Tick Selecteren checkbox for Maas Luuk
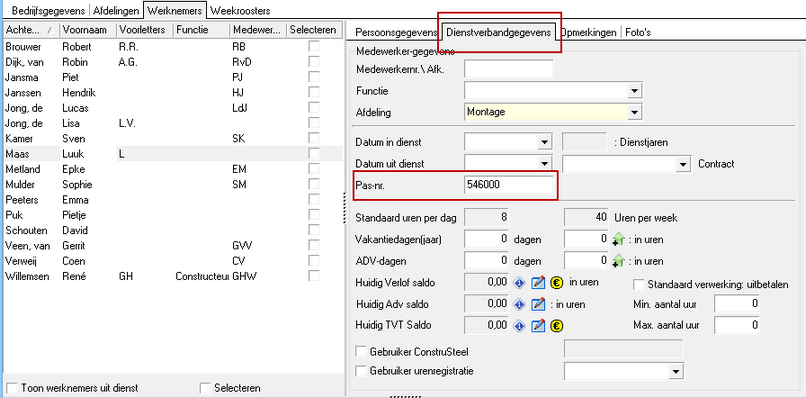Viewport: 806px width, 398px height. (314, 154)
